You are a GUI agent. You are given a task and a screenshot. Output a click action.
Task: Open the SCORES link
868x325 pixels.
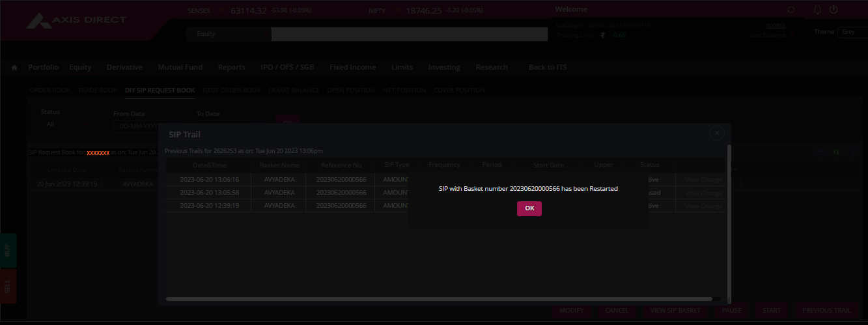tap(776, 25)
